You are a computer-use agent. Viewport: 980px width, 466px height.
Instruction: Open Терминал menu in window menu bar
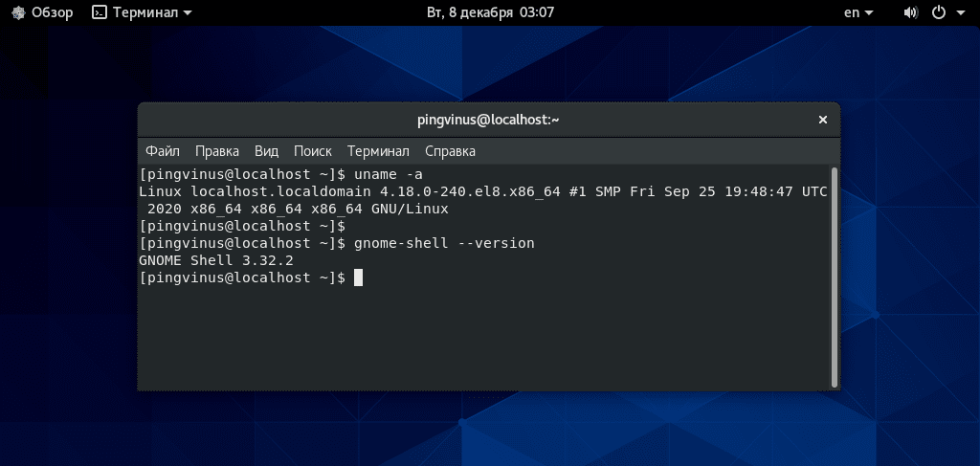(x=378, y=151)
